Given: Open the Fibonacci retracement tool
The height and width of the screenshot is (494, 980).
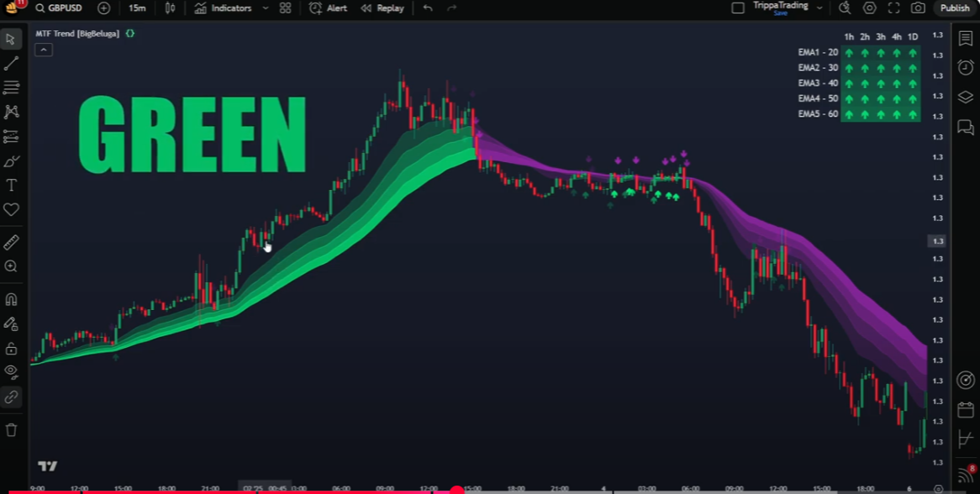Looking at the screenshot, I should pos(12,87).
